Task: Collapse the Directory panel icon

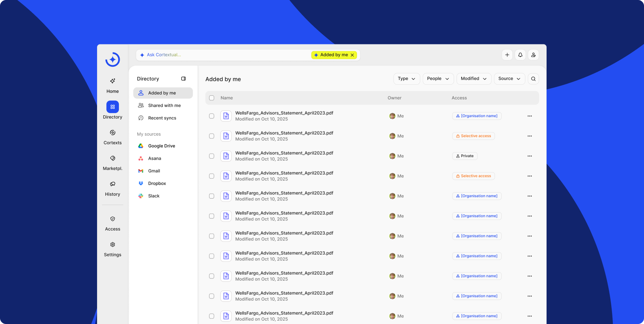Action: click(184, 79)
